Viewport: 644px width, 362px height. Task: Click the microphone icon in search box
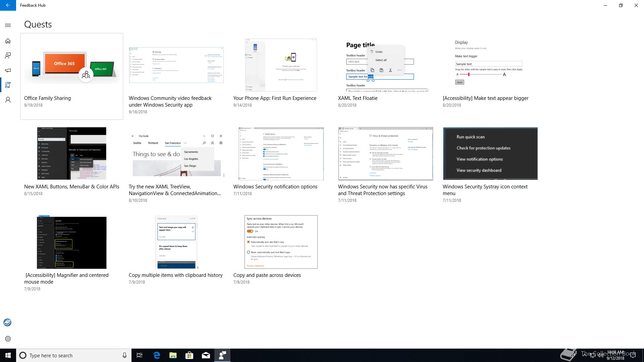click(124, 355)
